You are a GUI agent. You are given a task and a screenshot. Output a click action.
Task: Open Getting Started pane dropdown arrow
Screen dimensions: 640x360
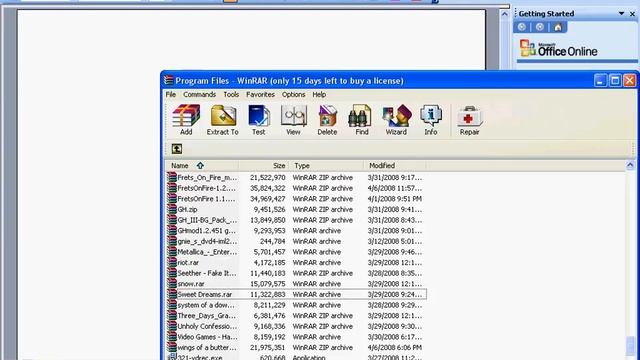pyautogui.click(x=621, y=13)
